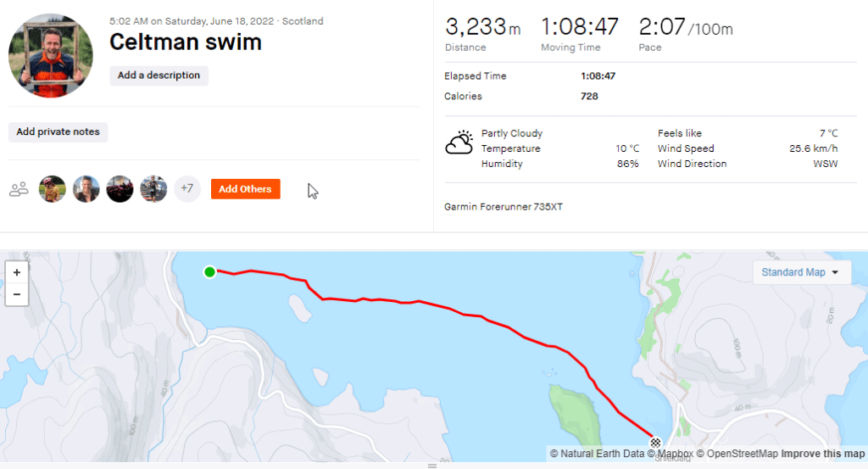Open the Standard Map dropdown
The image size is (868, 469).
tap(801, 272)
